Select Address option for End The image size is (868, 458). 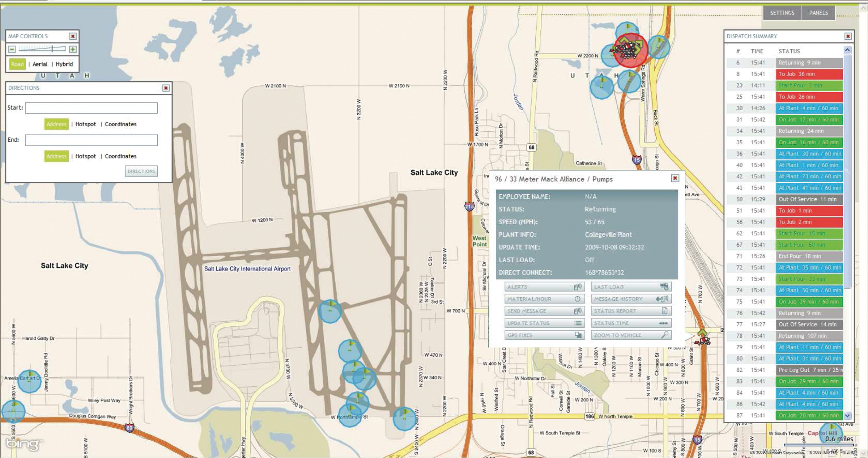pos(56,156)
